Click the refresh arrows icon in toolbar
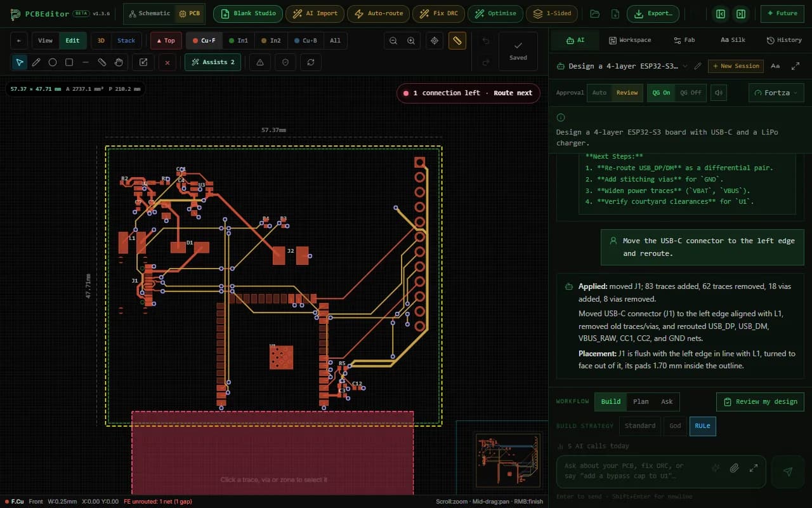The height and width of the screenshot is (508, 812). pos(311,62)
